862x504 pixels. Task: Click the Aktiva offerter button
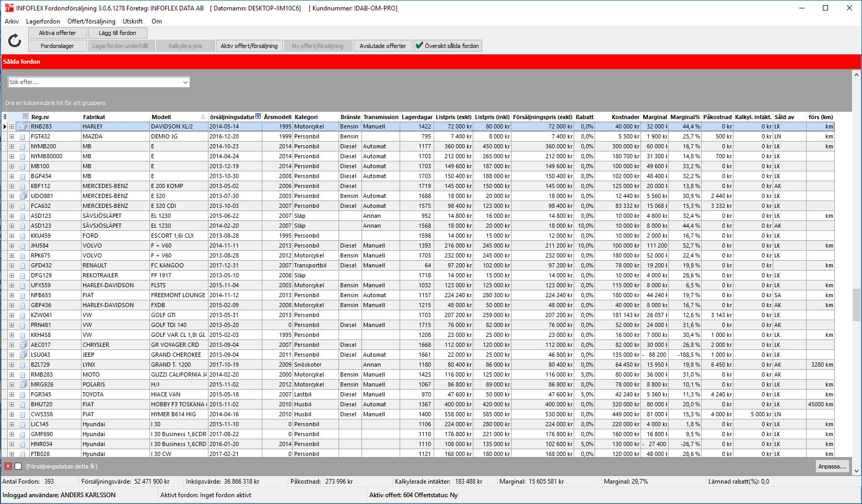[57, 33]
